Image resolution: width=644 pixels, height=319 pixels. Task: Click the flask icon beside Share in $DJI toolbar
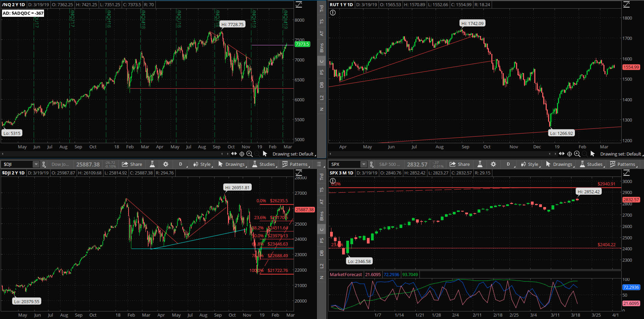152,164
